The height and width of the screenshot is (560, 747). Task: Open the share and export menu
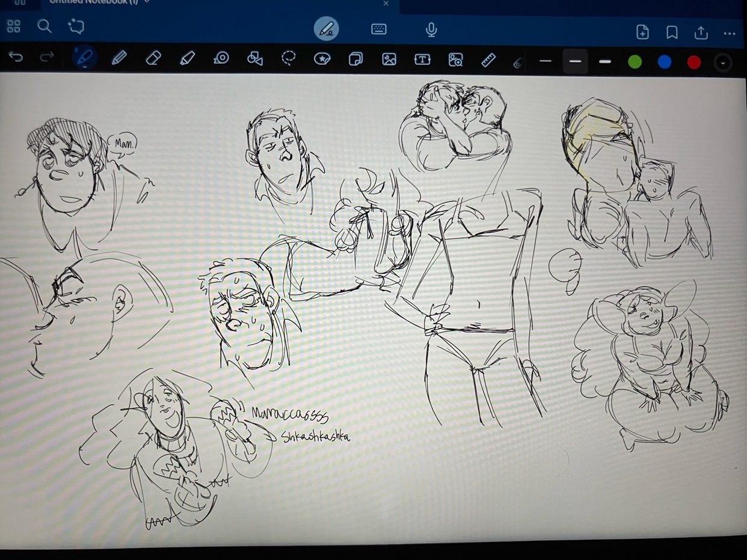701,32
